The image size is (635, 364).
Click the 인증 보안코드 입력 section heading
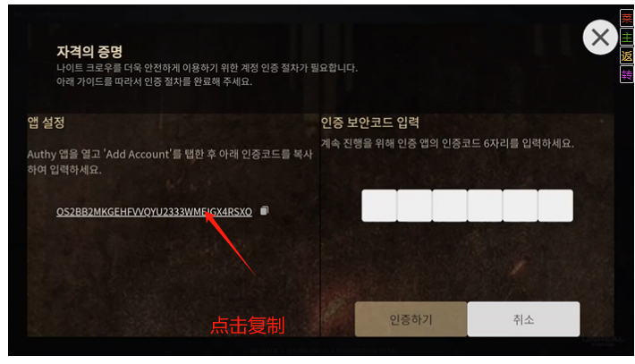coord(369,123)
